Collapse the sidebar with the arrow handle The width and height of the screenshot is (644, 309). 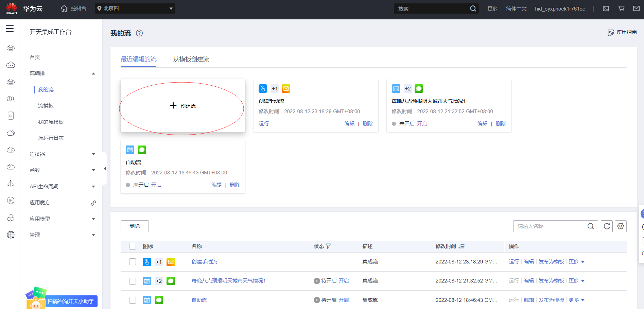click(105, 169)
